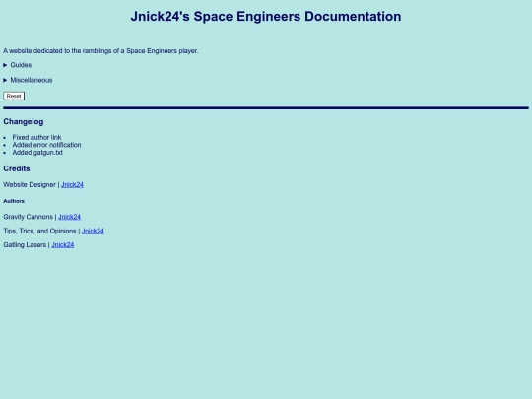Image resolution: width=532 pixels, height=399 pixels.
Task: Click the Credits heading
Action: (17, 168)
